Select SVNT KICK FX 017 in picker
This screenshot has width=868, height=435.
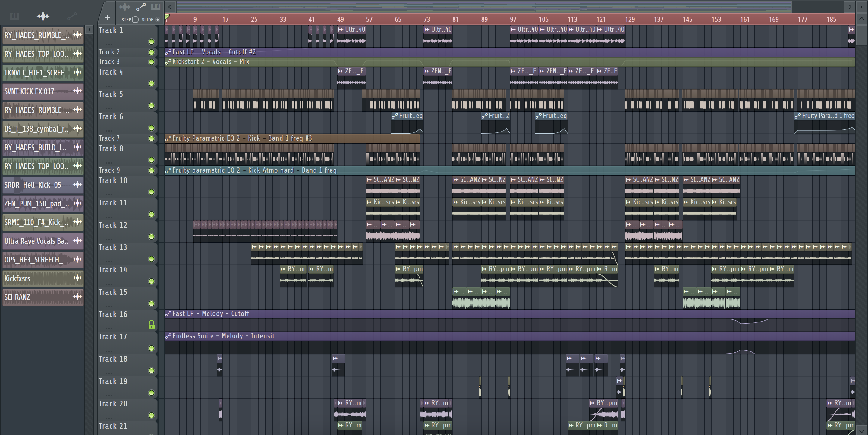(43, 91)
